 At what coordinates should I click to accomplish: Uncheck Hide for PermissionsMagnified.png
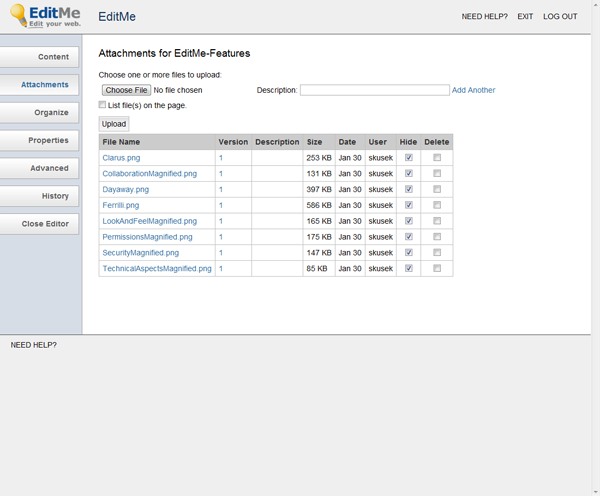pyautogui.click(x=409, y=237)
